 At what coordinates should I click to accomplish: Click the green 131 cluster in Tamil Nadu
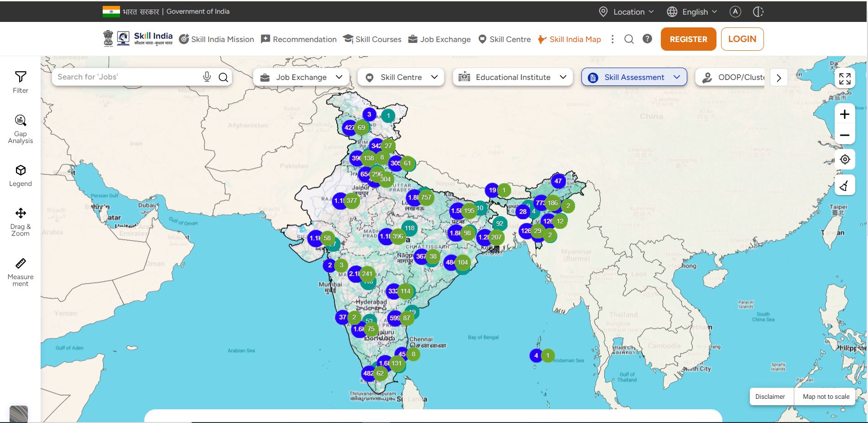pyautogui.click(x=397, y=364)
